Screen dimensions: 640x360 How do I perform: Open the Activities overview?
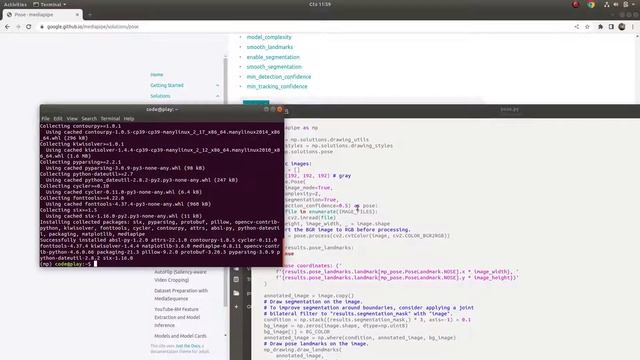pyautogui.click(x=15, y=4)
